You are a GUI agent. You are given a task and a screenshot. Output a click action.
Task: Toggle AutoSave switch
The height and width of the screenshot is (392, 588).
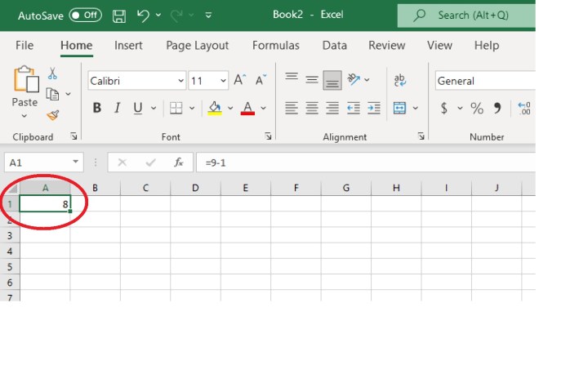85,16
